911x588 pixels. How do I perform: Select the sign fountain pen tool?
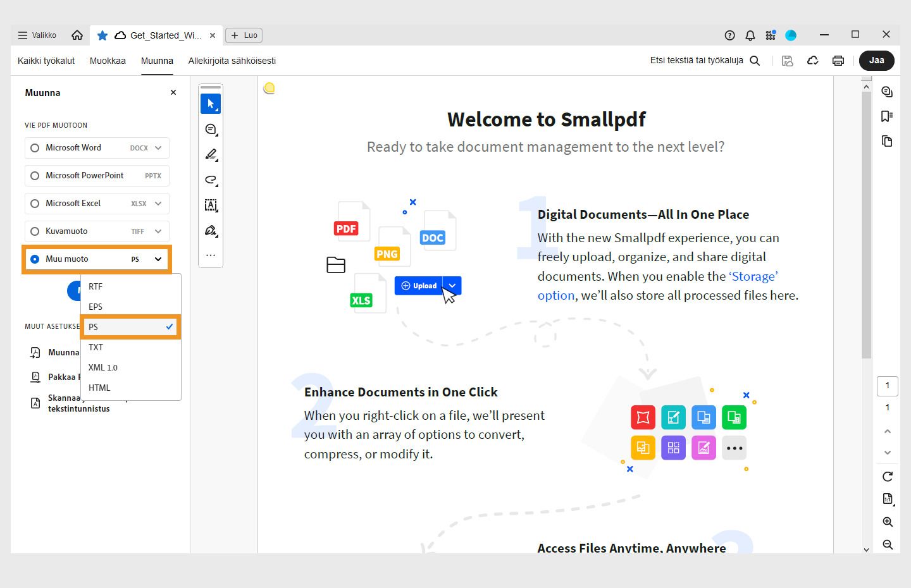pyautogui.click(x=211, y=231)
